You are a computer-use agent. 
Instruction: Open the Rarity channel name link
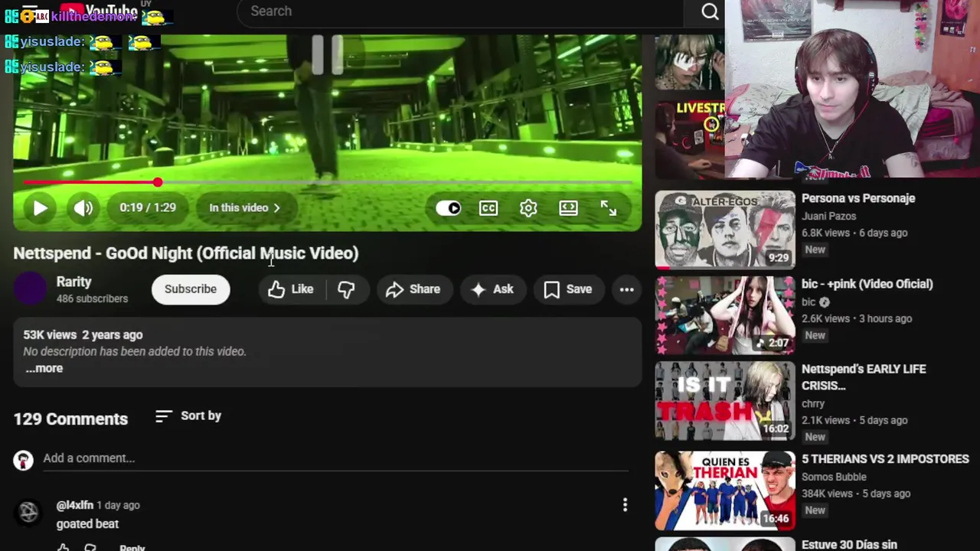pyautogui.click(x=73, y=282)
